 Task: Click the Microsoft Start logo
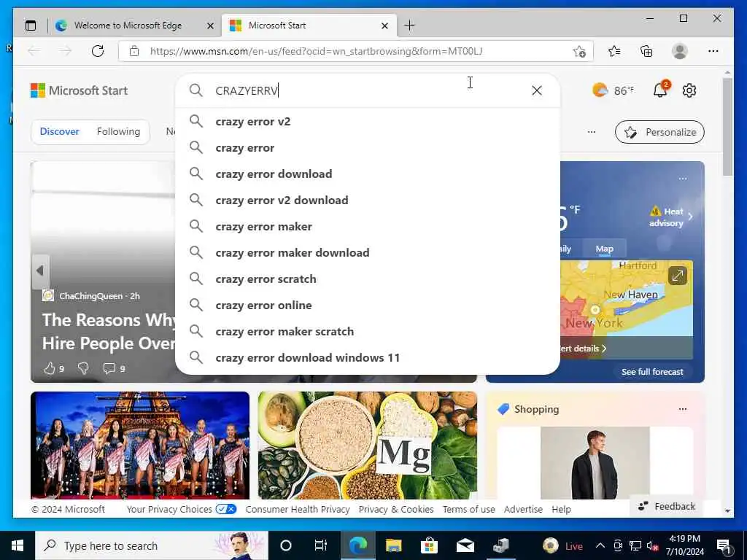tap(79, 90)
